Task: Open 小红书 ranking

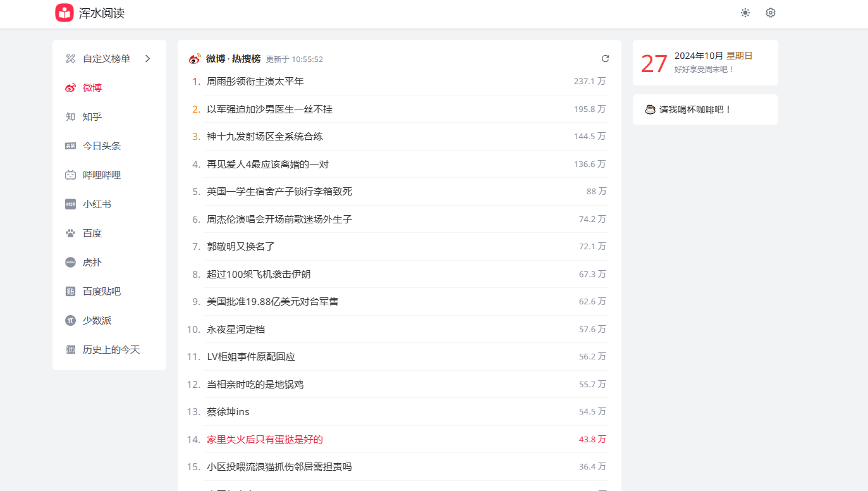Action: 109,204
